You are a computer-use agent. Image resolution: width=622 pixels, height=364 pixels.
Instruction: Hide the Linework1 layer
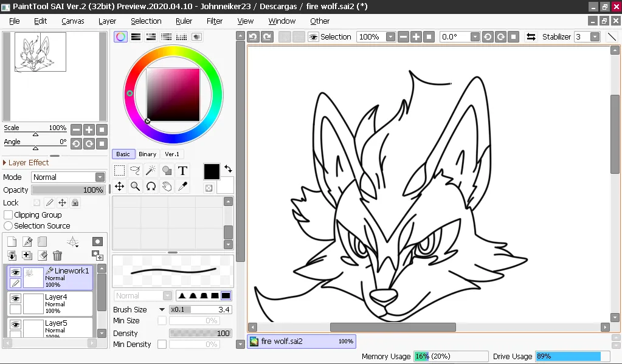pos(15,272)
